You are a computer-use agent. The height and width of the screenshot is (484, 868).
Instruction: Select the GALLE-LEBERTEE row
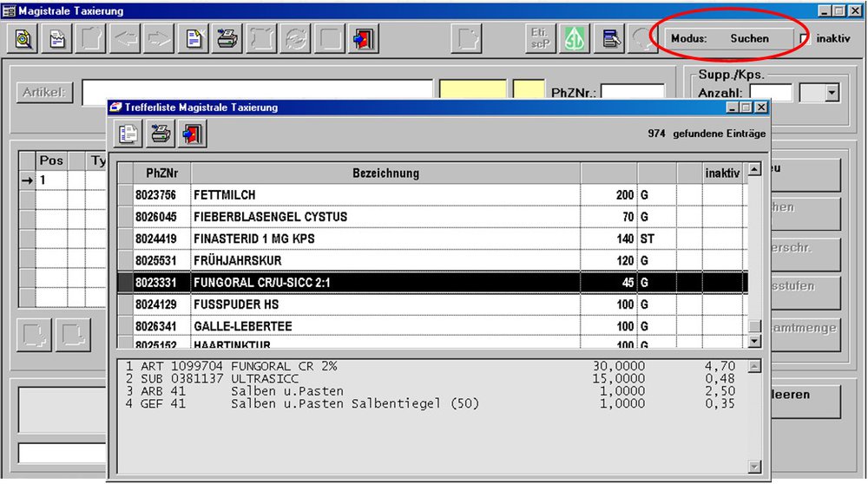coord(432,326)
